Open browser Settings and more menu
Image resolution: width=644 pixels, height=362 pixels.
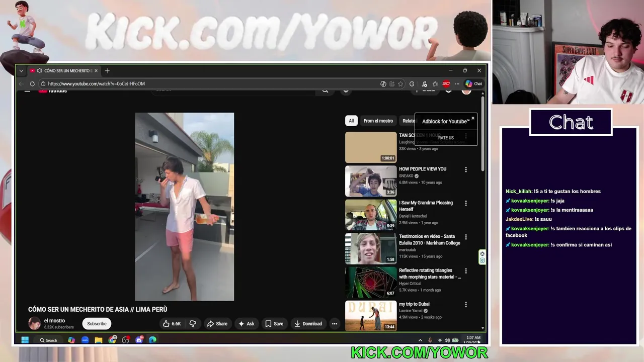point(457,84)
